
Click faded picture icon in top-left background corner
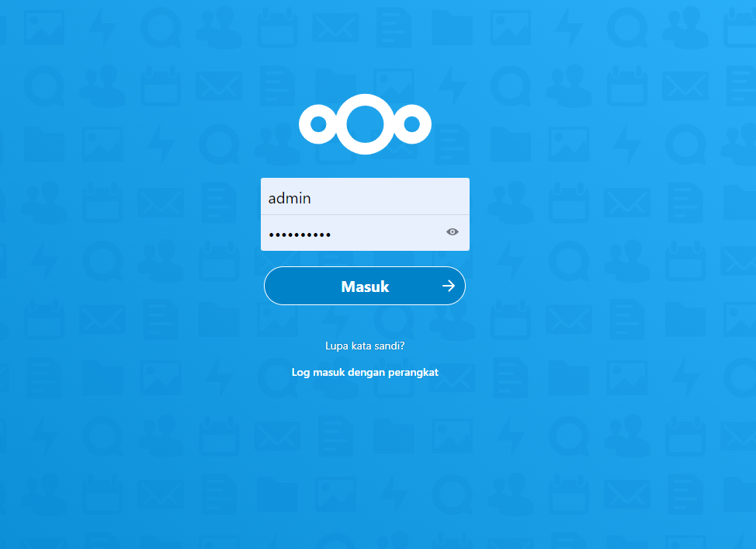pyautogui.click(x=44, y=29)
